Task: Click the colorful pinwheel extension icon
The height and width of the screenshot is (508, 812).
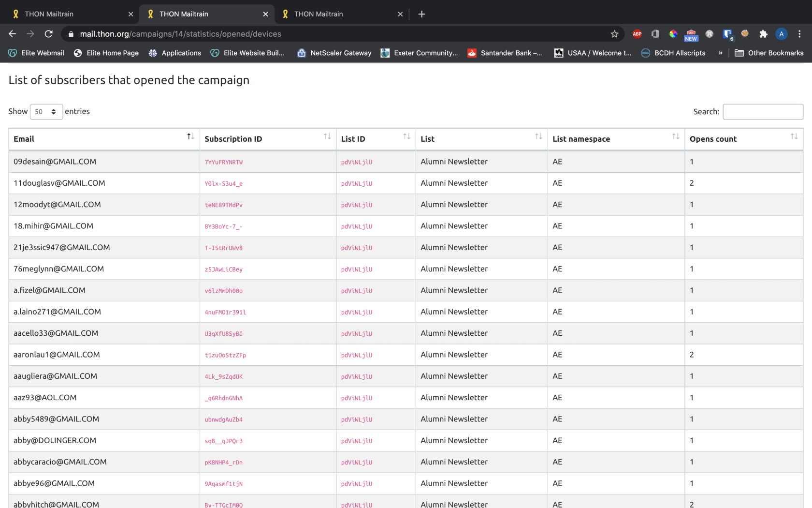Action: pos(673,34)
